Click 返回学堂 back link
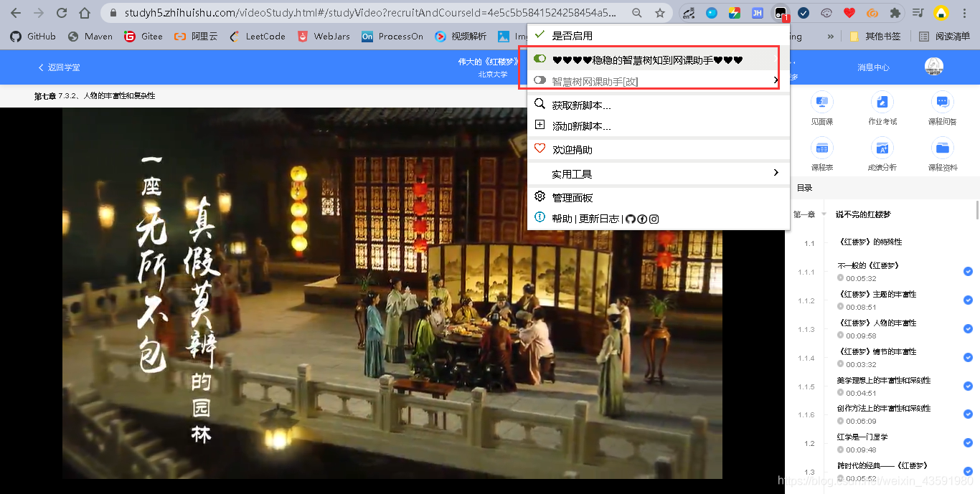Screen dimensions: 980x494 59,67
